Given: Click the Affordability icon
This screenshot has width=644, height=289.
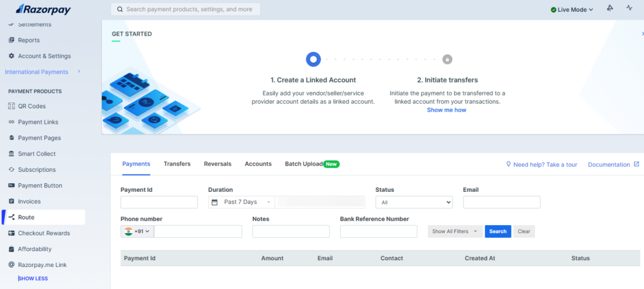Looking at the screenshot, I should [x=11, y=249].
